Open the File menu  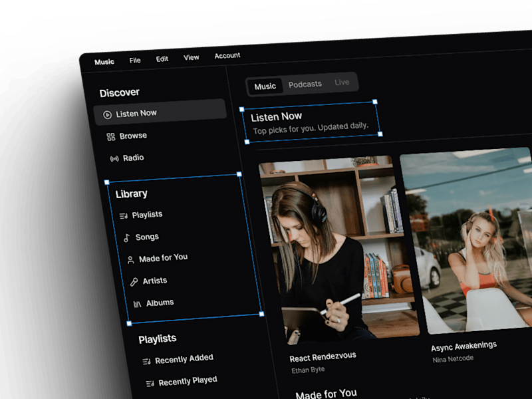(x=135, y=61)
